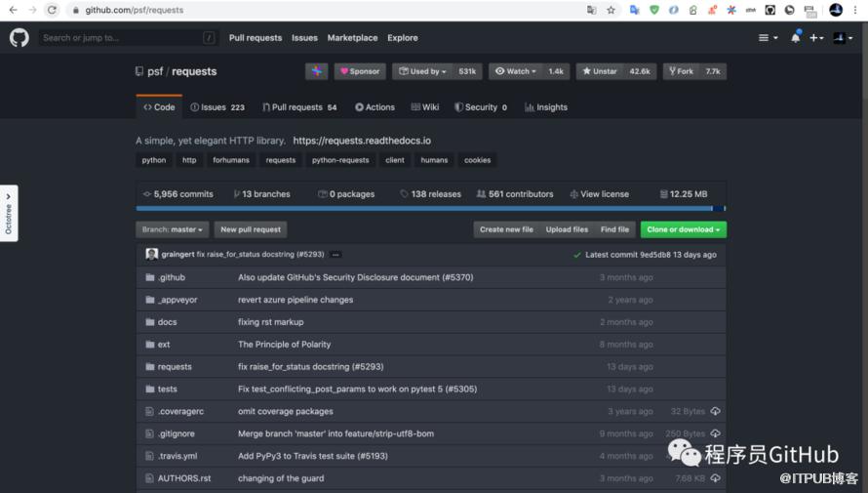Click the browser address bar
Viewport: 868px width, 493px height.
click(x=327, y=10)
